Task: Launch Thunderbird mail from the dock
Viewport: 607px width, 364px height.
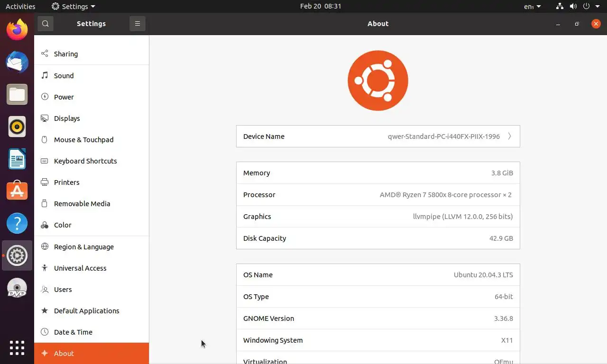Action: pos(17,62)
